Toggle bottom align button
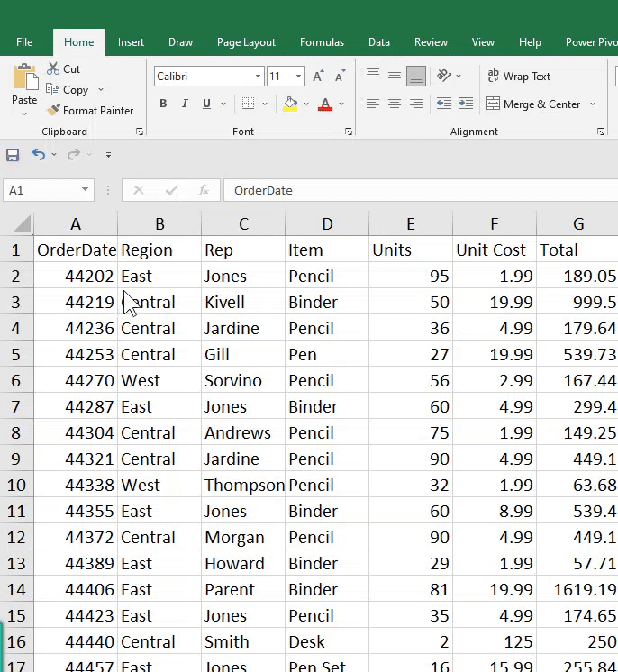618x672 pixels. coord(415,76)
